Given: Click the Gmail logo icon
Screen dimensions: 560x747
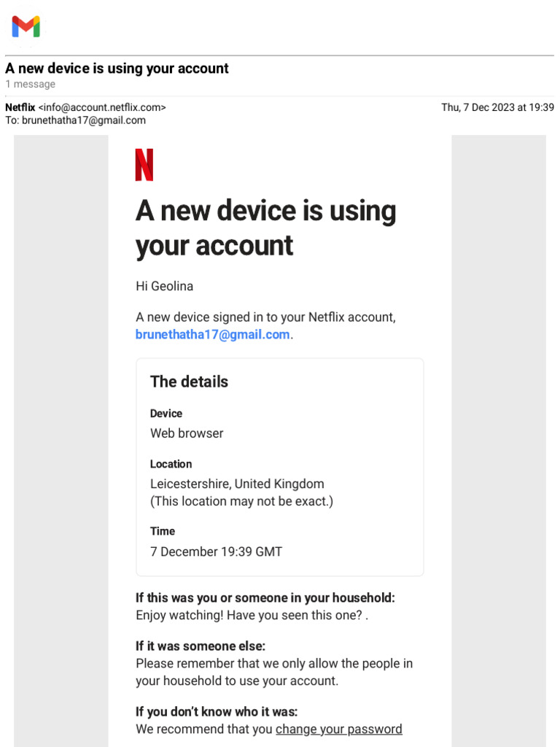Looking at the screenshot, I should pyautogui.click(x=26, y=27).
